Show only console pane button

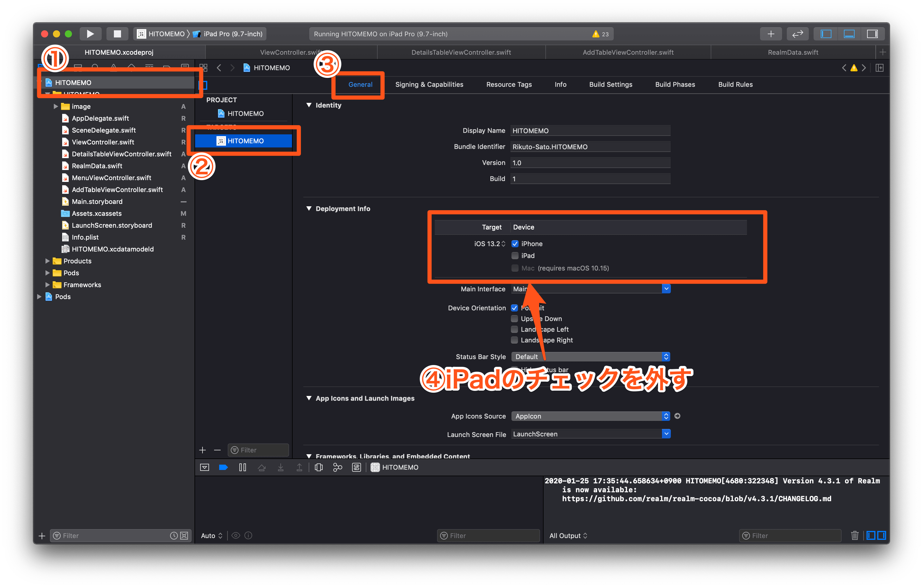(882, 535)
